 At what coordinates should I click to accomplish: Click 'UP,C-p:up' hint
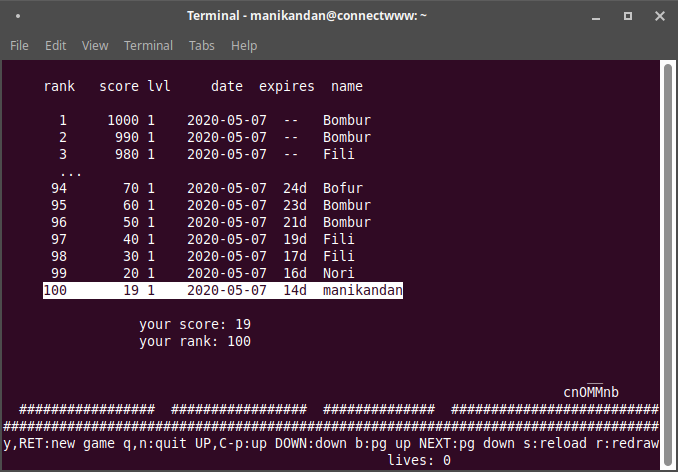coord(231,443)
